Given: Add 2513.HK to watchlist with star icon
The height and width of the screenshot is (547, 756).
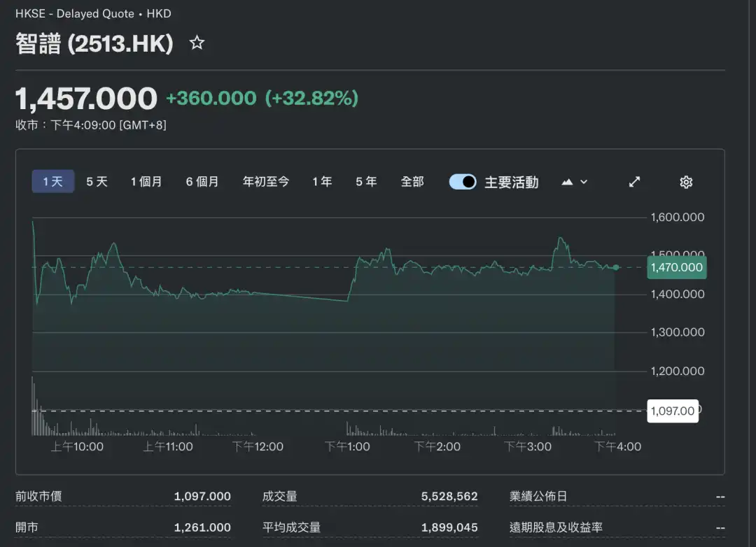Looking at the screenshot, I should [197, 43].
